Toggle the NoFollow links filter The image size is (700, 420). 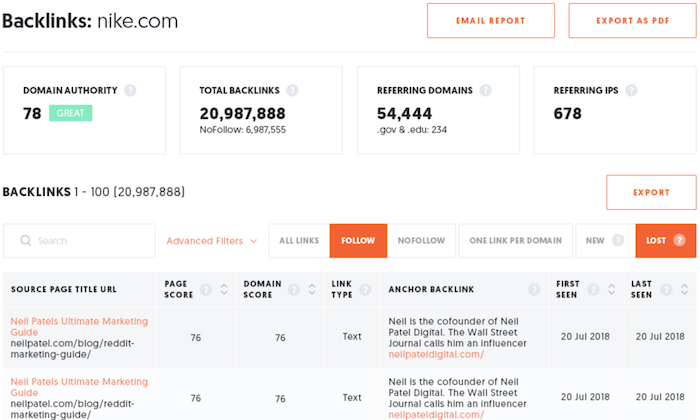click(421, 241)
